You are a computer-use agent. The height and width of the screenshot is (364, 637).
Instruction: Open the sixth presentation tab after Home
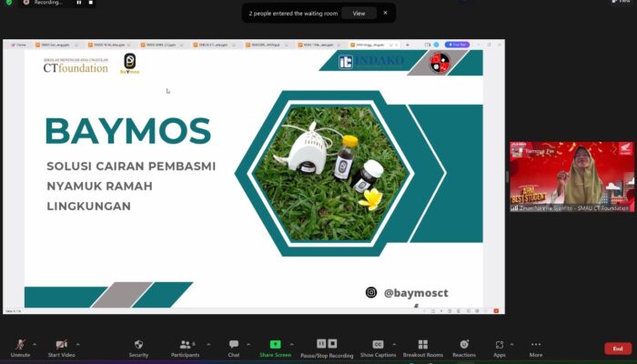[319, 45]
